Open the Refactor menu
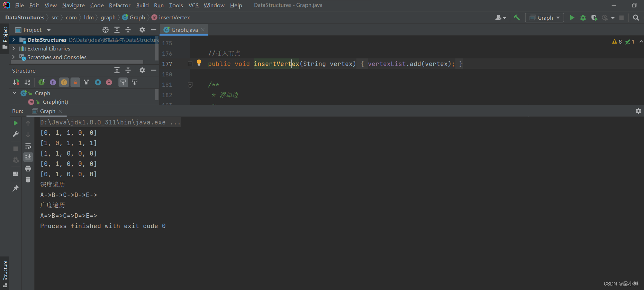 click(120, 5)
